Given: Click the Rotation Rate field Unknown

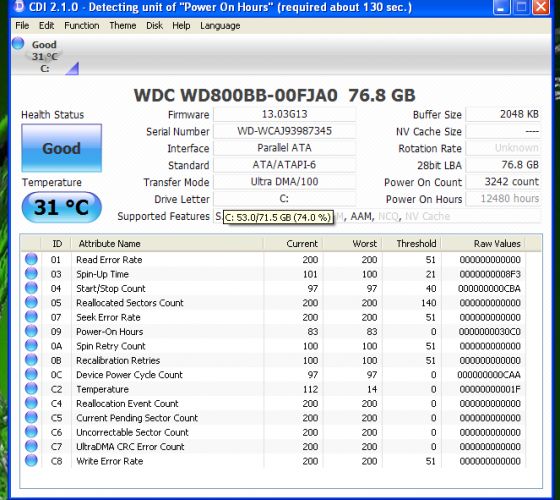Looking at the screenshot, I should coord(504,148).
